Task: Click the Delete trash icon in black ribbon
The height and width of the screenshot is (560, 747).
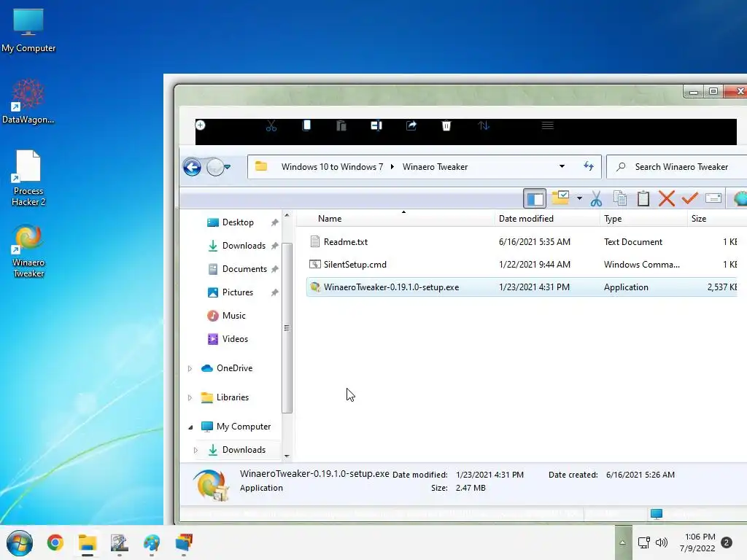Action: (446, 125)
